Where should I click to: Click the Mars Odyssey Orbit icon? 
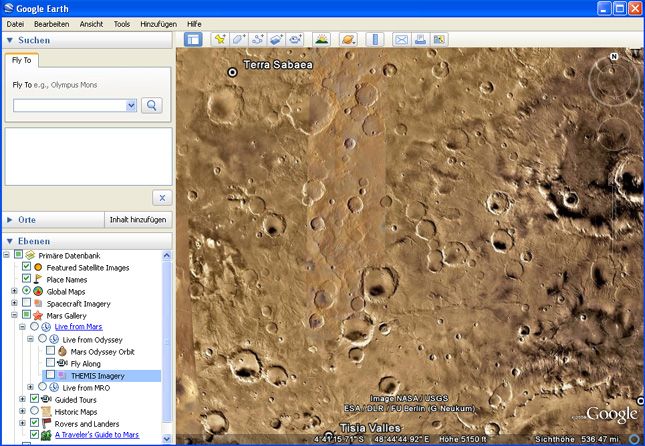[x=62, y=351]
